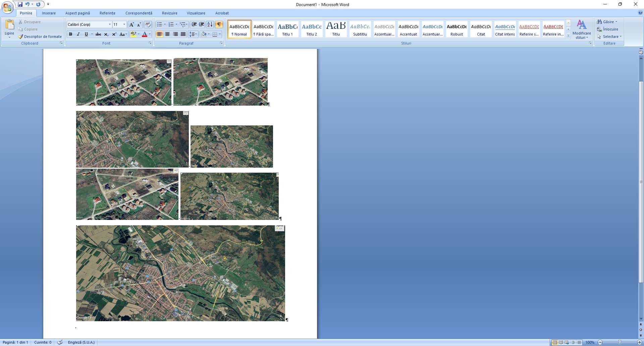Click the Increase Font Size icon
Image resolution: width=644 pixels, height=346 pixels.
click(131, 24)
